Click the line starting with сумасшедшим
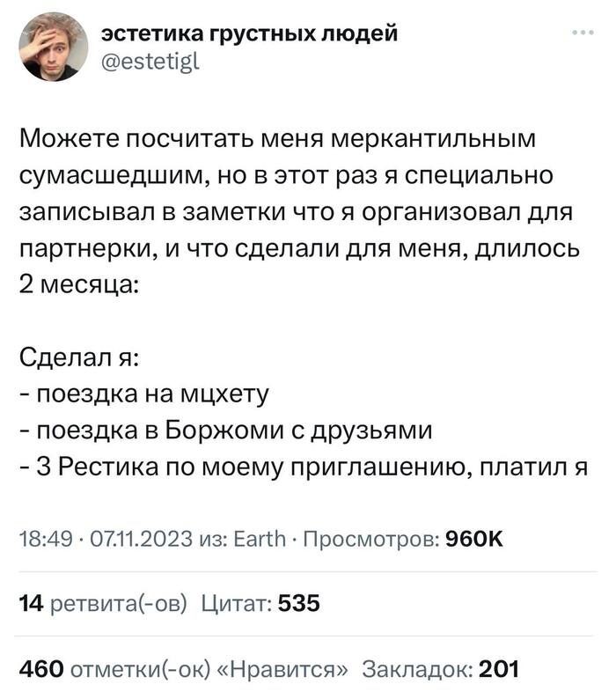This screenshot has width=616, height=699. point(286,175)
